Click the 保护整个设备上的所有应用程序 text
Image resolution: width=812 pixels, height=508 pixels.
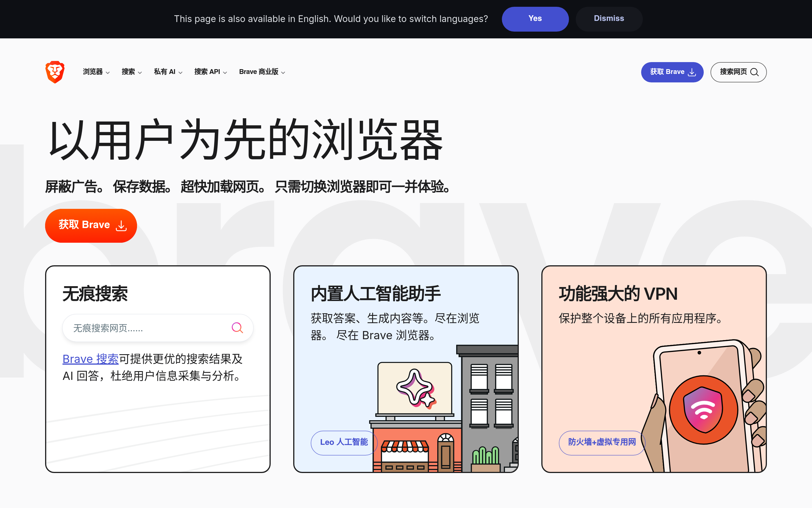click(641, 318)
